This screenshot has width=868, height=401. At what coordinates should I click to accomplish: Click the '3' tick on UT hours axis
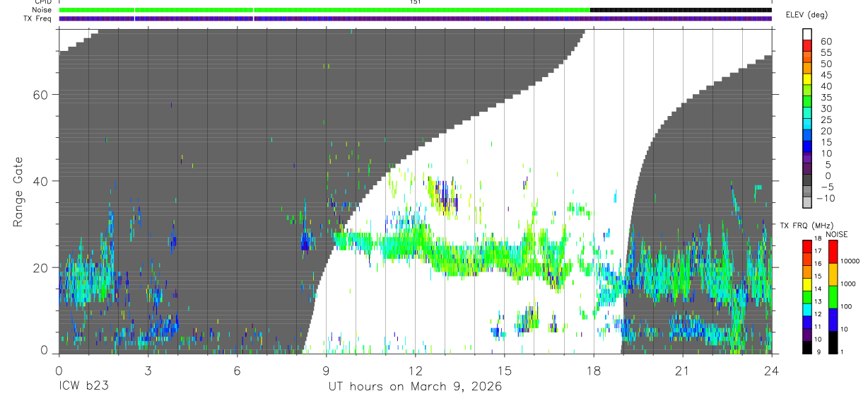click(x=148, y=370)
